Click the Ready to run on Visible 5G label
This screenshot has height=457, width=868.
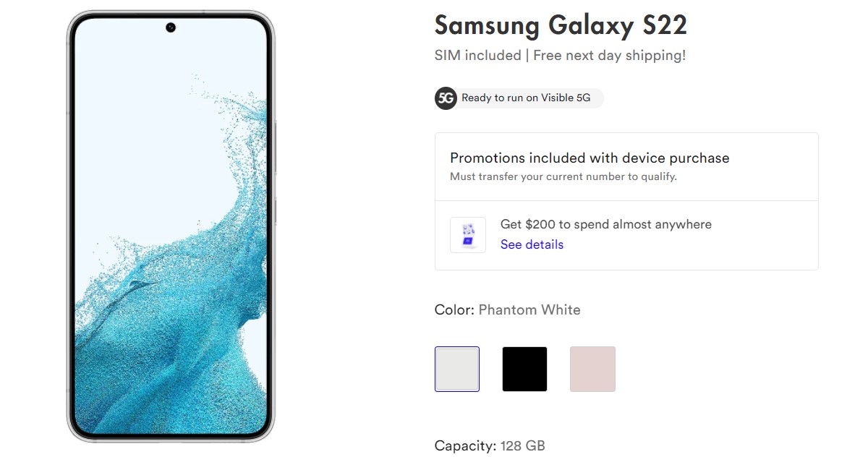[x=526, y=98]
